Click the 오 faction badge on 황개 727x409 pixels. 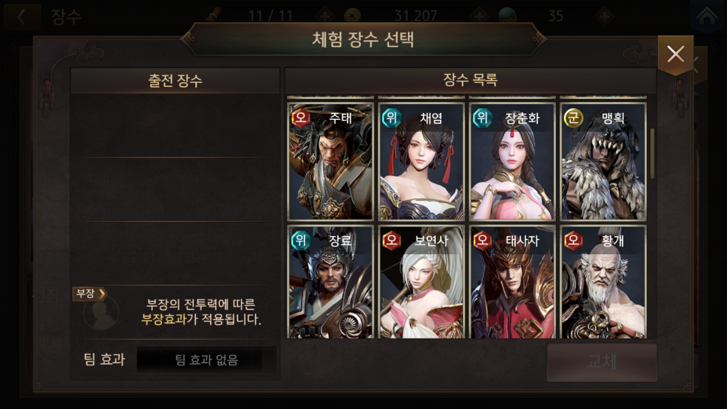[x=573, y=240]
